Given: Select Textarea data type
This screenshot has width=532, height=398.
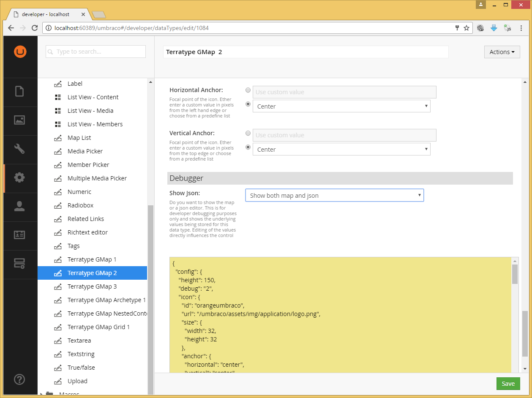Looking at the screenshot, I should 79,341.
